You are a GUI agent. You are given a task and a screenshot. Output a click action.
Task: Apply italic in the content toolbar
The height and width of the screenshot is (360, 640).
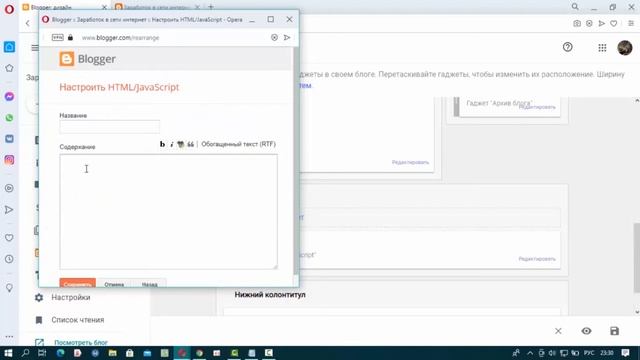tap(171, 144)
